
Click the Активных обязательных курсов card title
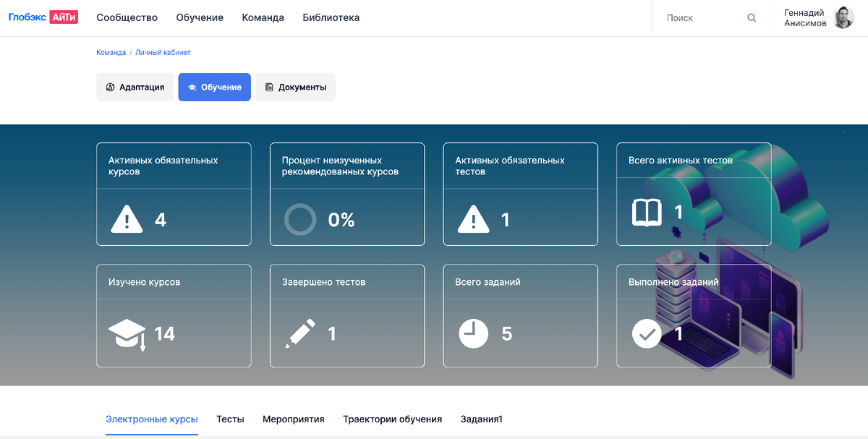[163, 166]
